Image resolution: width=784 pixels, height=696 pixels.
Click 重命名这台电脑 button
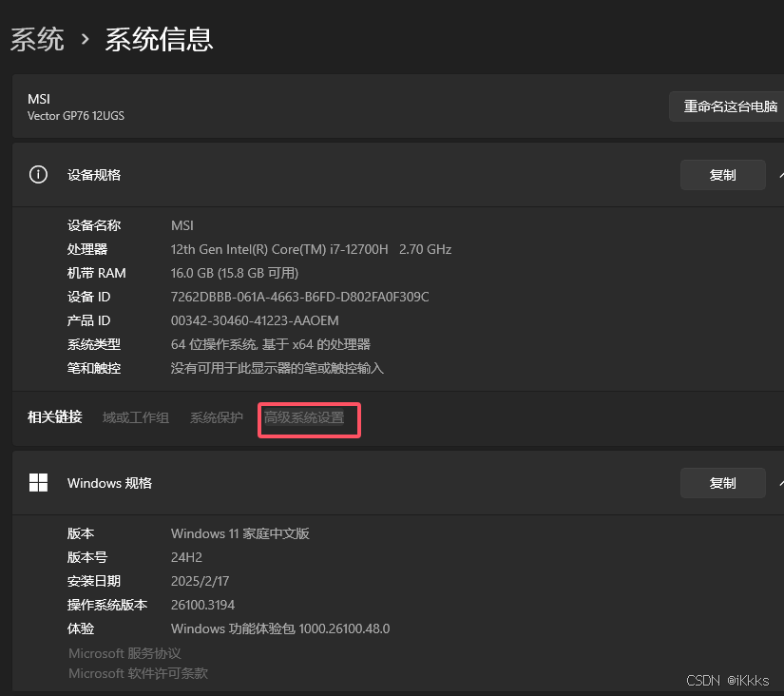(x=726, y=106)
